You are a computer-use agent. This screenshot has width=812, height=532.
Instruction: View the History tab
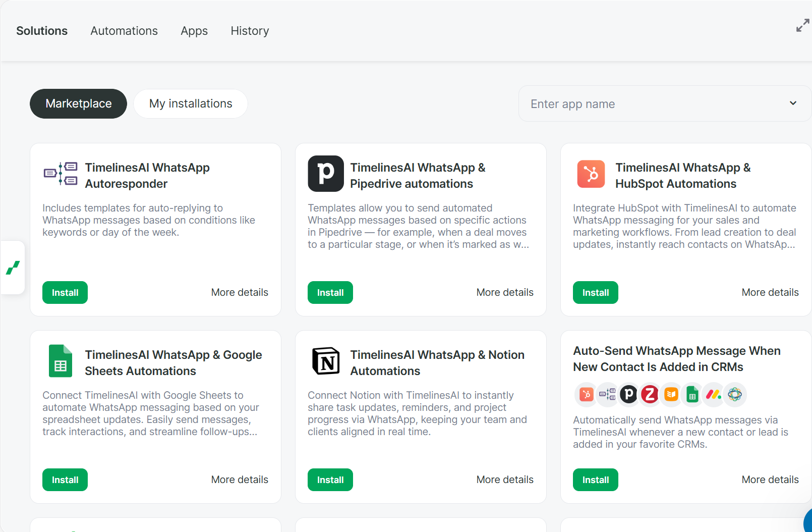click(x=250, y=31)
